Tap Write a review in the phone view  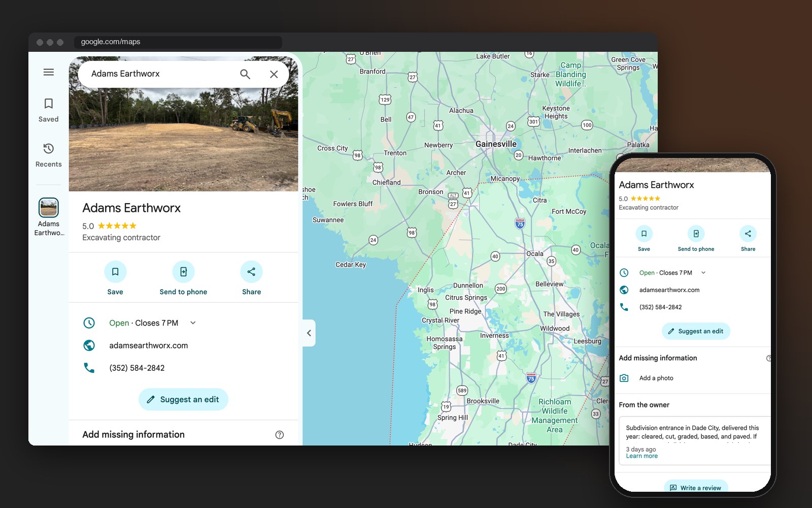tap(696, 487)
